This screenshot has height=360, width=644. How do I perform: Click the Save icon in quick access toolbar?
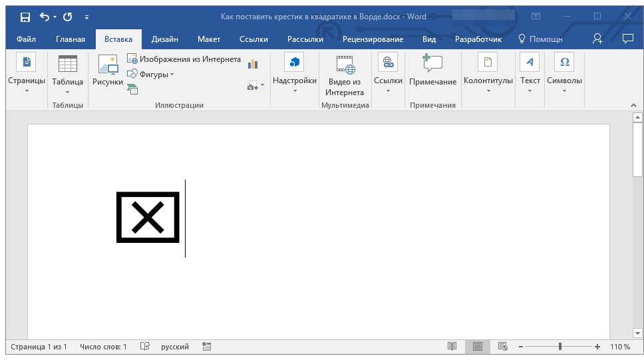click(x=25, y=17)
